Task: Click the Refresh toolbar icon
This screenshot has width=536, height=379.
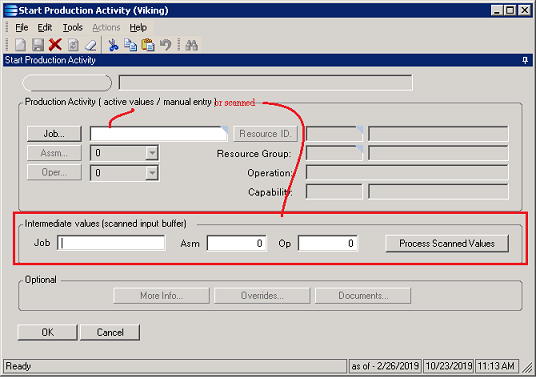Action: coord(73,45)
